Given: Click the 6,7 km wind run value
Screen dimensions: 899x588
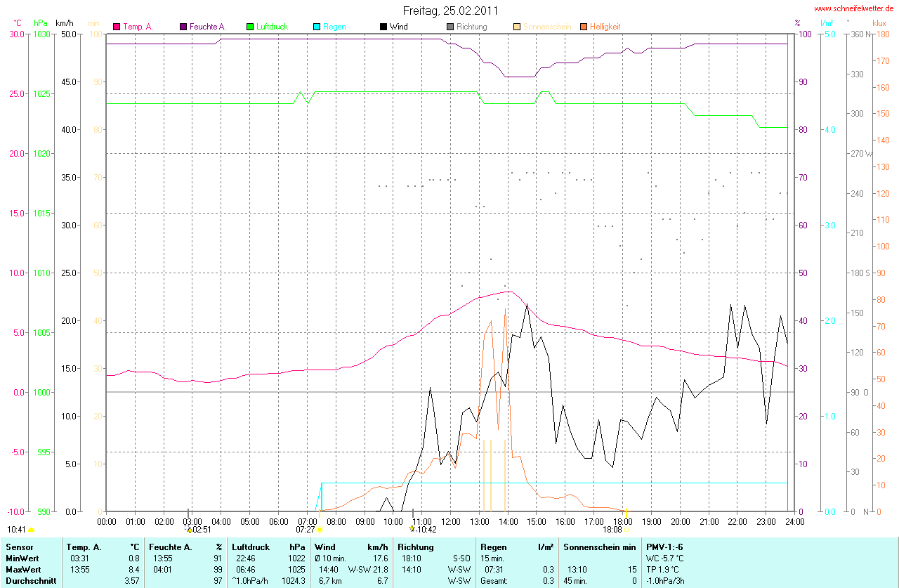Looking at the screenshot, I should tap(329, 581).
